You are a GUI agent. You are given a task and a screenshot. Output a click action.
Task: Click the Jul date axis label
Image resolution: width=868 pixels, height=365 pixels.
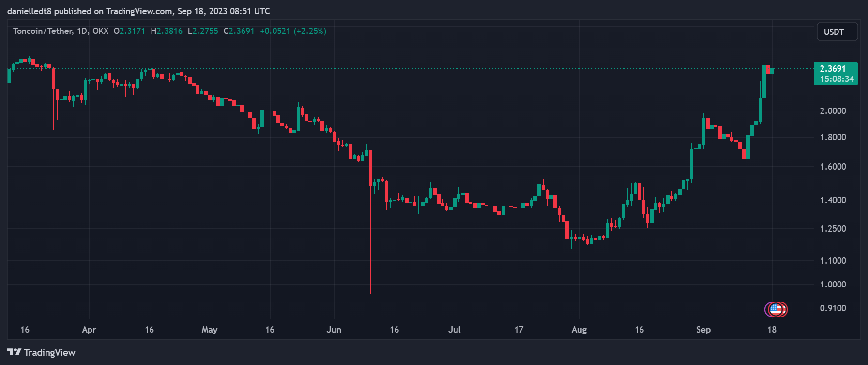click(x=455, y=330)
